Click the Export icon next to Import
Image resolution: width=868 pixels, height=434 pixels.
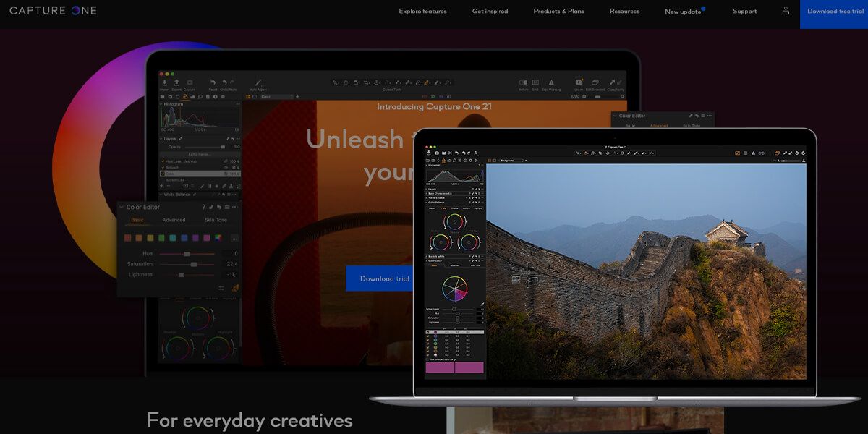[x=176, y=82]
